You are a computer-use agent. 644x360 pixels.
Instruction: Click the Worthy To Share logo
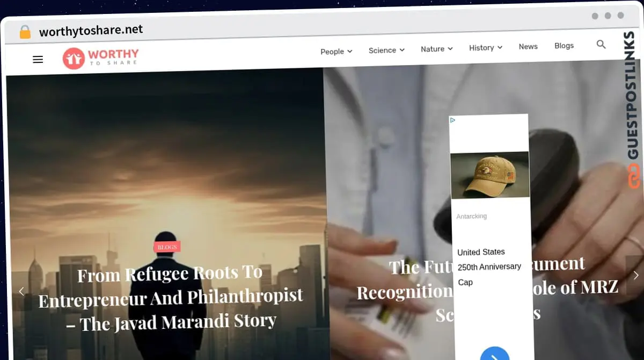[100, 58]
